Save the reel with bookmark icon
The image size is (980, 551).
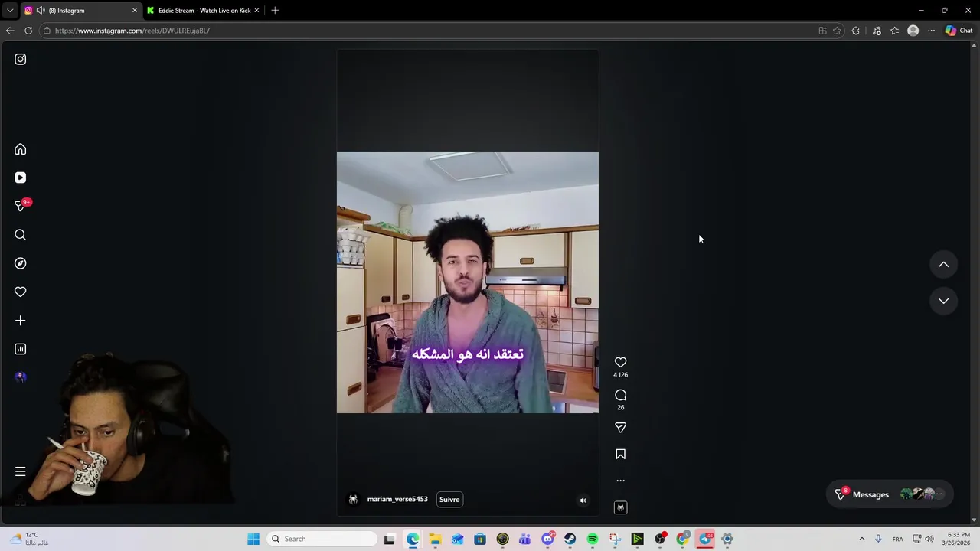pos(620,455)
